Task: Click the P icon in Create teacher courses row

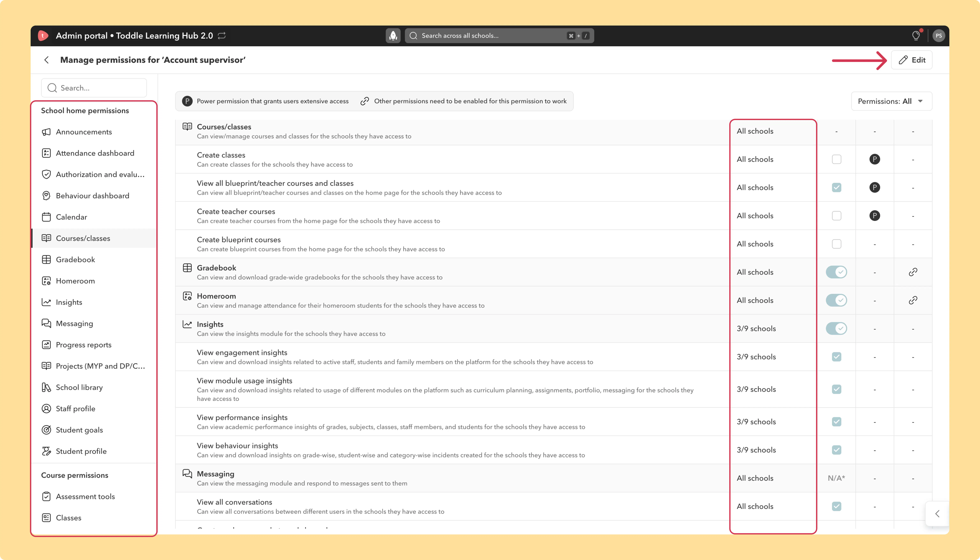Action: click(x=875, y=216)
